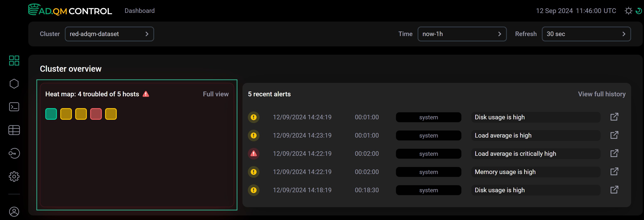Open Full view of the heat map
The height and width of the screenshot is (220, 644).
point(215,94)
